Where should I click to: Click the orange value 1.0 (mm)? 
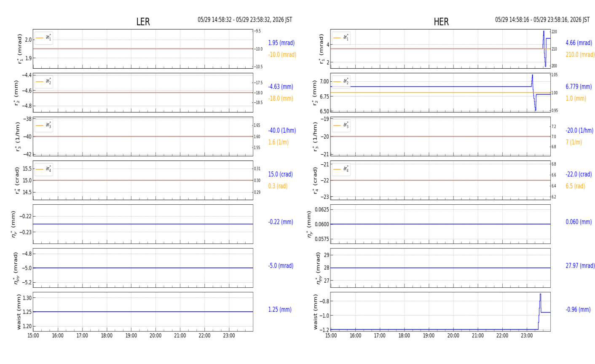(x=576, y=99)
